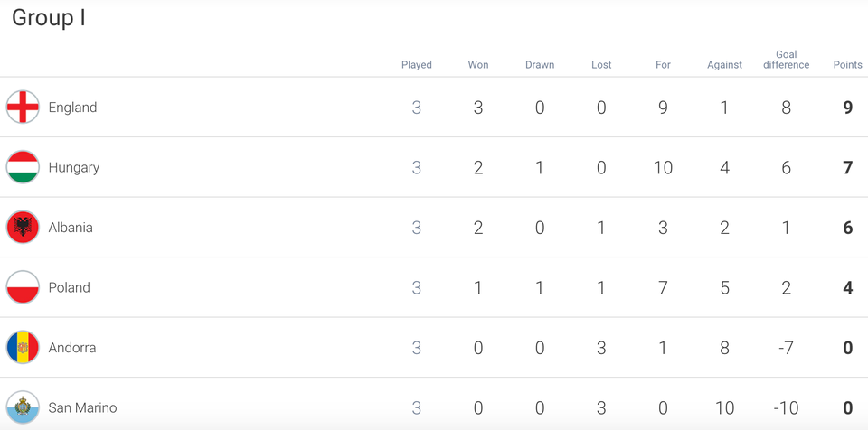Select the Albania team name

click(71, 228)
